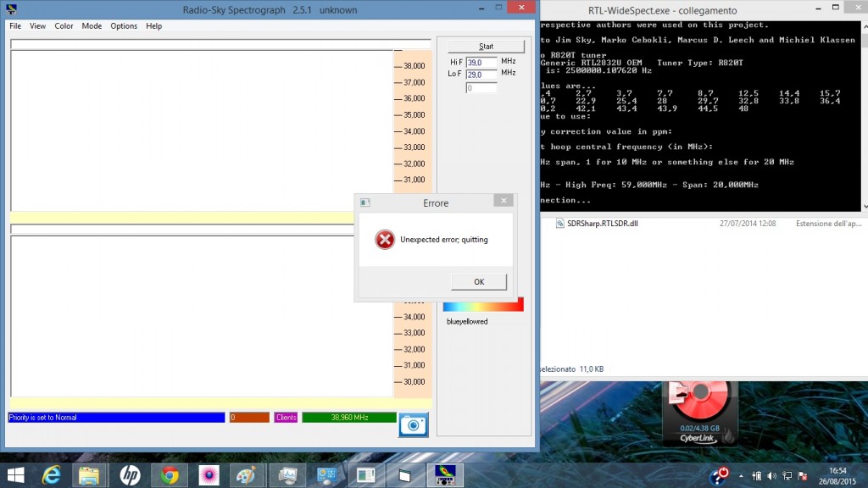Image resolution: width=868 pixels, height=488 pixels.
Task: Click the CyberLink disc burner gadget
Action: coord(699,413)
